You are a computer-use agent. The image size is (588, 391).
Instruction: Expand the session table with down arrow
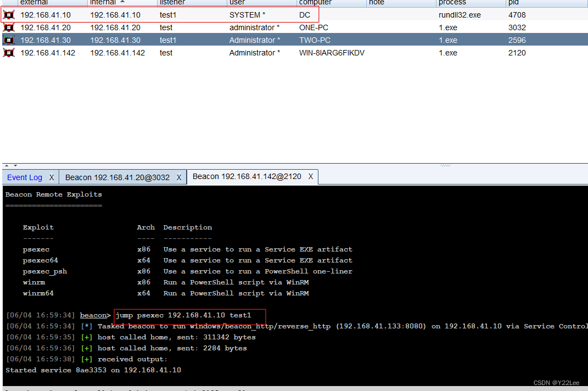coord(15,165)
